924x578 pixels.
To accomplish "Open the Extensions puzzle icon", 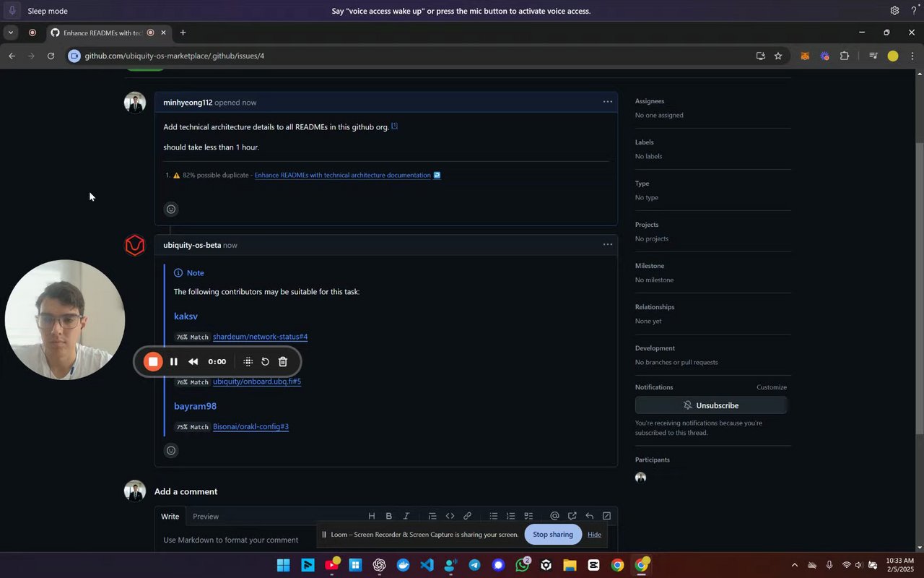I will click(x=845, y=56).
